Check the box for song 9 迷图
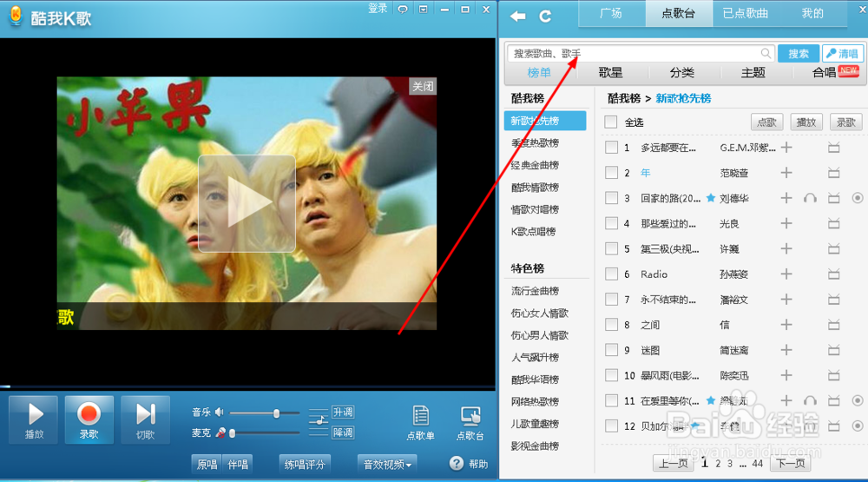Screen dimensions: 868x482 point(611,350)
